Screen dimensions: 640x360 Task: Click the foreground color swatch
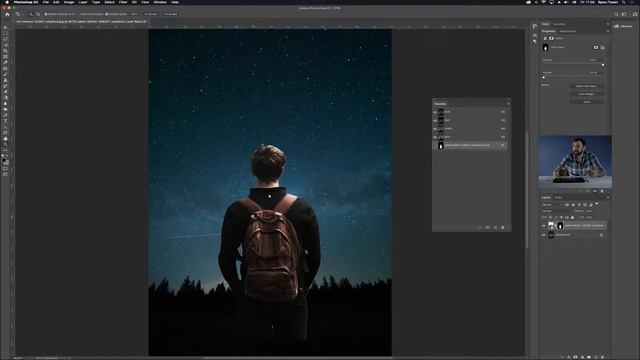coord(4,160)
